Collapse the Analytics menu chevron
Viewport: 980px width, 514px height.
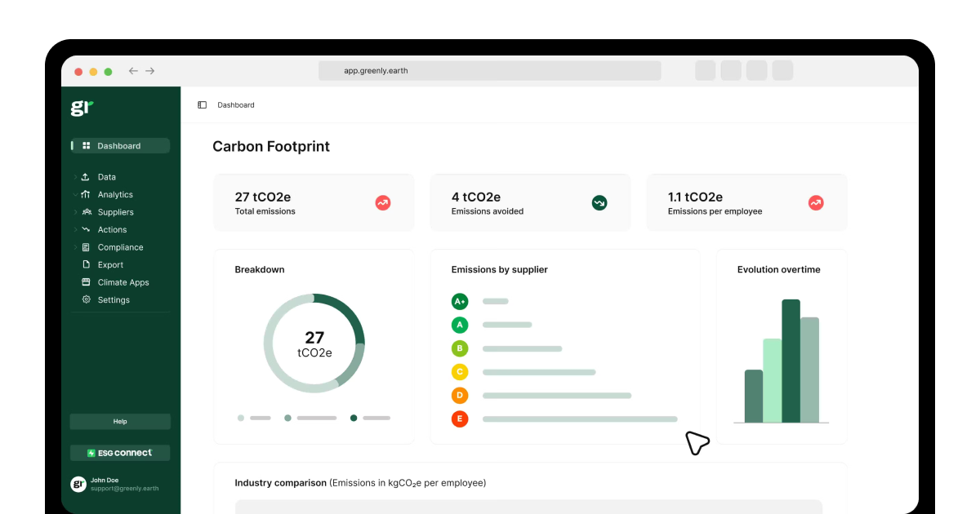(75, 194)
